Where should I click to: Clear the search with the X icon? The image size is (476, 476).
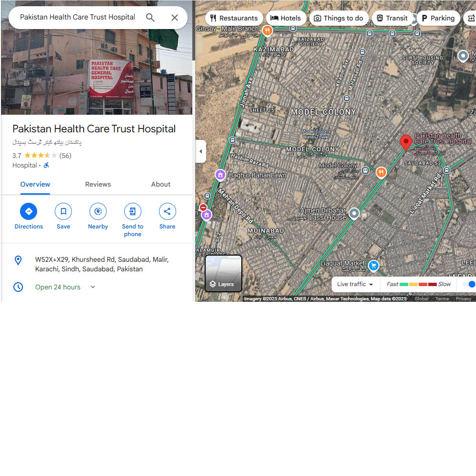175,18
